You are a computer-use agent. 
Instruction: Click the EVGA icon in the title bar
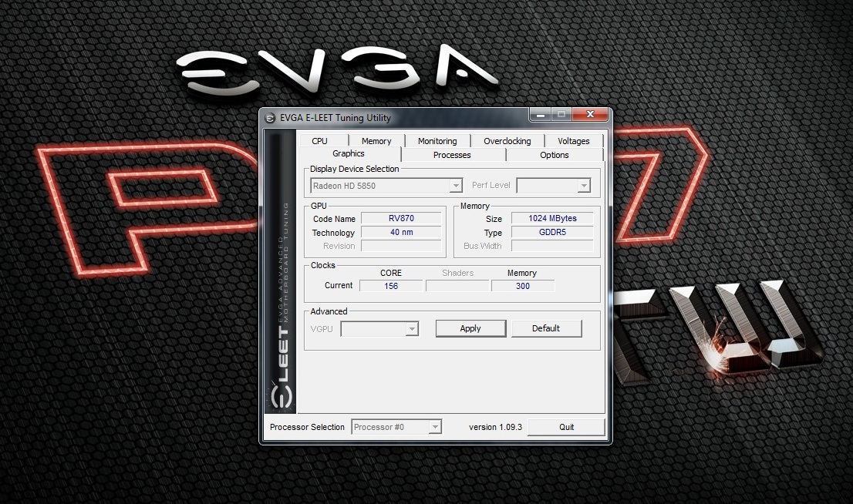(x=270, y=118)
